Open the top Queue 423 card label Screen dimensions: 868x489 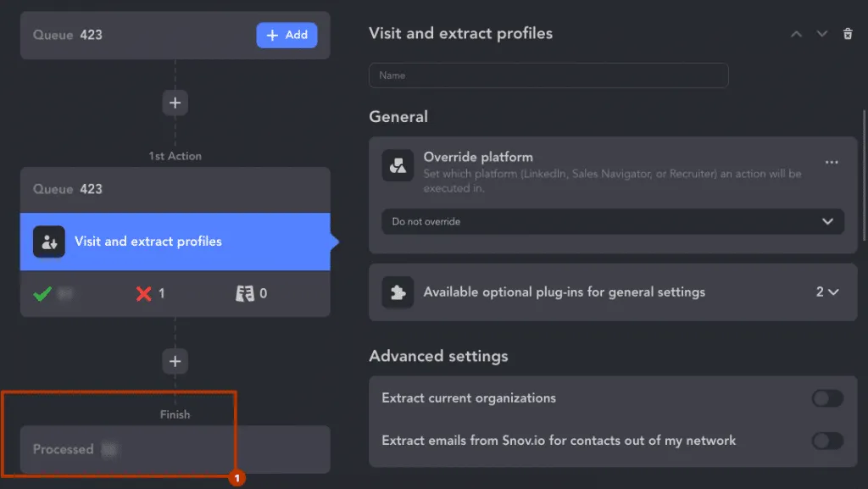click(x=68, y=35)
